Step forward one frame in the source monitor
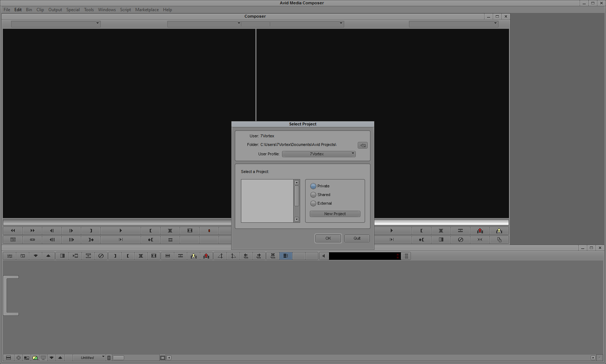 coord(71,231)
